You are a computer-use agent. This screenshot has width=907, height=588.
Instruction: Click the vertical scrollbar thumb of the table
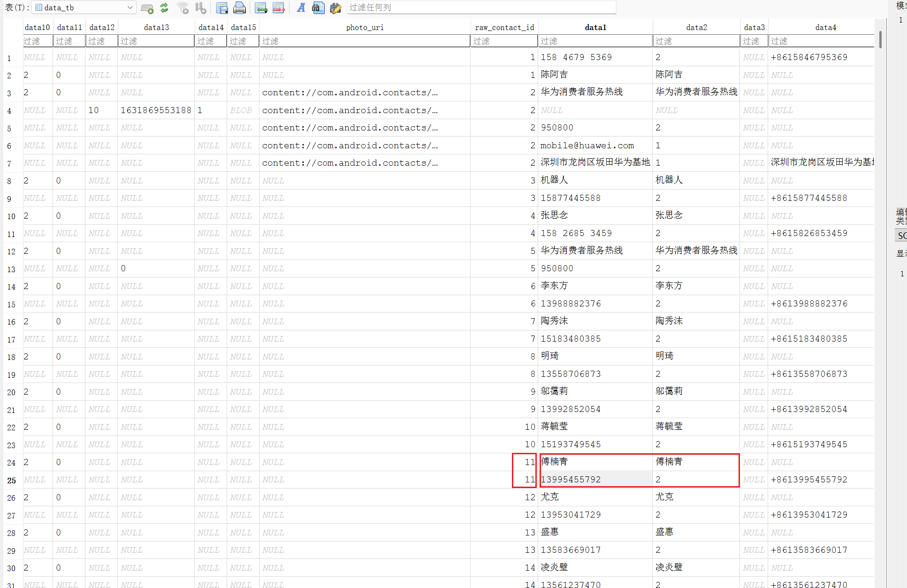click(880, 39)
